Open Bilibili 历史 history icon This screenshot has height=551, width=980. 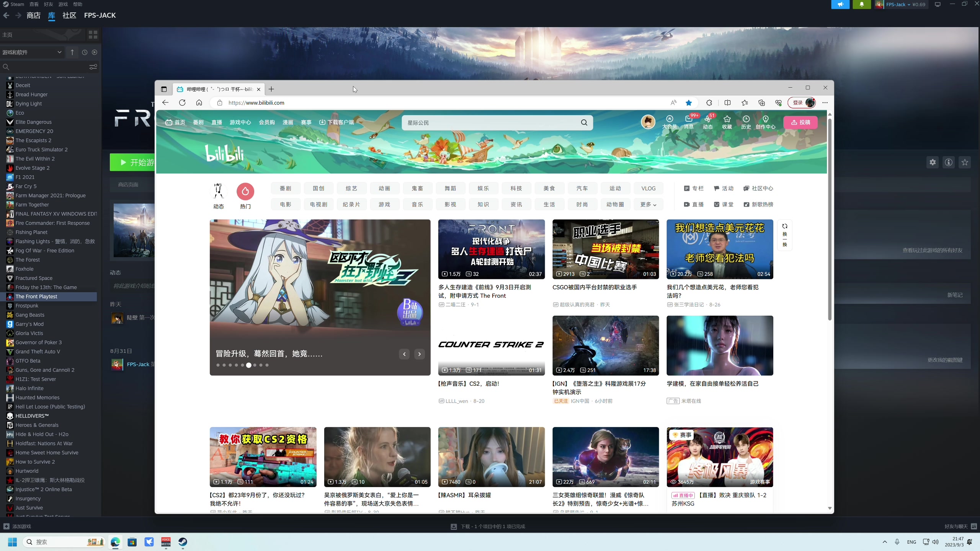tap(746, 122)
